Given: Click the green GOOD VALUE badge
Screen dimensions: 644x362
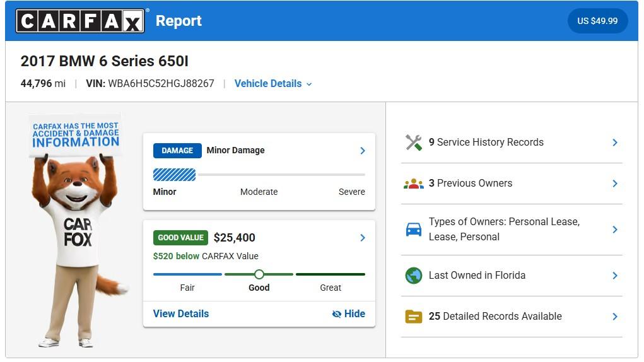Looking at the screenshot, I should (x=181, y=238).
